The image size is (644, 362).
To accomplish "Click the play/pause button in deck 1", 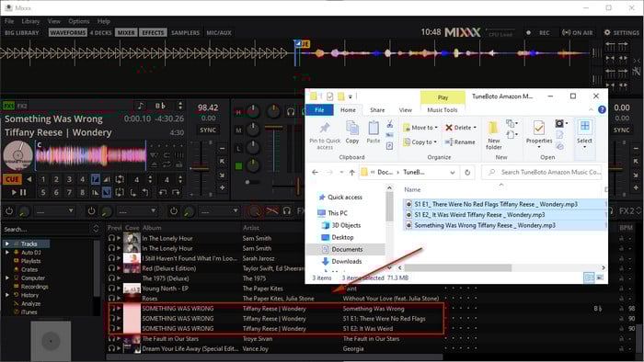I will pos(18,192).
